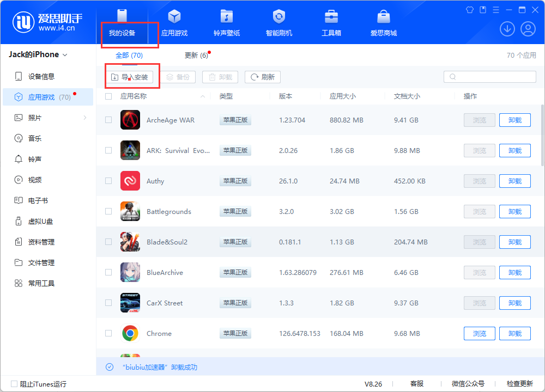Click the BlueArchive app icon

(x=130, y=273)
